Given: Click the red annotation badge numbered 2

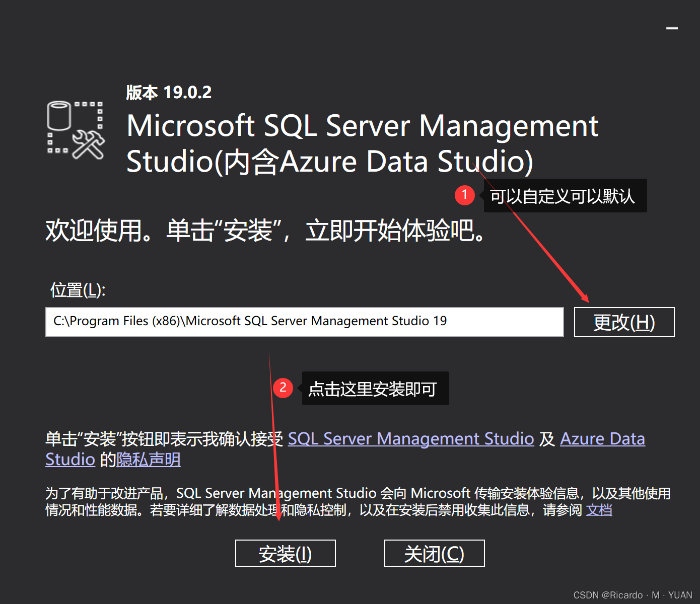Looking at the screenshot, I should (283, 388).
